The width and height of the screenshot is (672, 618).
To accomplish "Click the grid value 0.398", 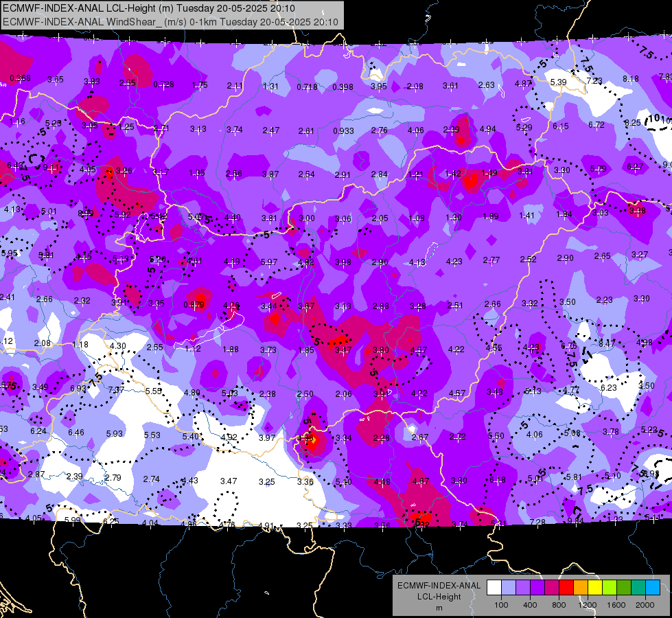I will pyautogui.click(x=343, y=87).
